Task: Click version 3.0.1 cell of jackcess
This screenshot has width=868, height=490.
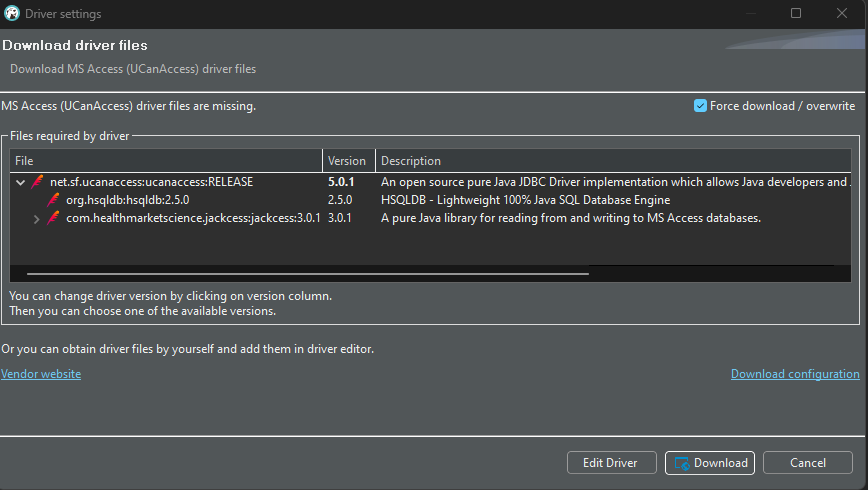Action: 340,218
